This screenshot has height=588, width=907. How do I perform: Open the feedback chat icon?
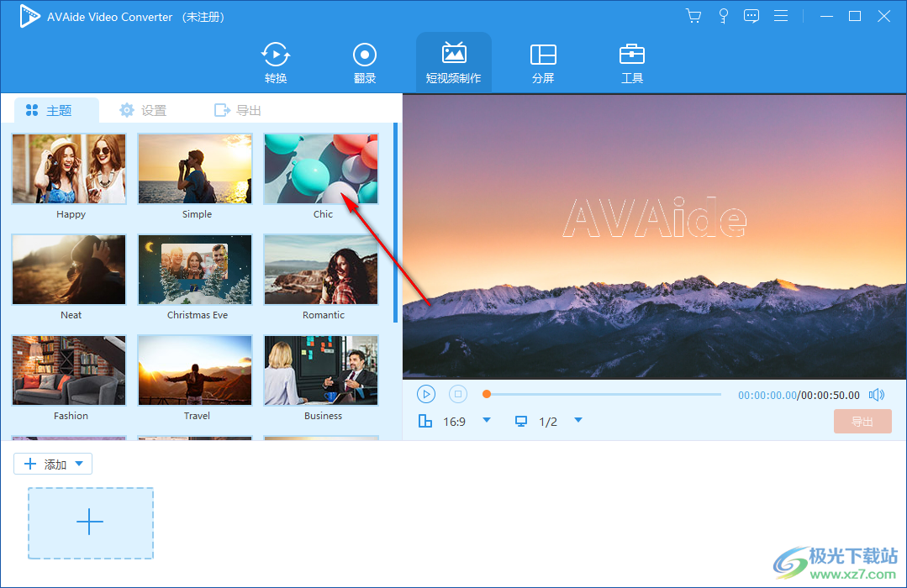[x=751, y=16]
